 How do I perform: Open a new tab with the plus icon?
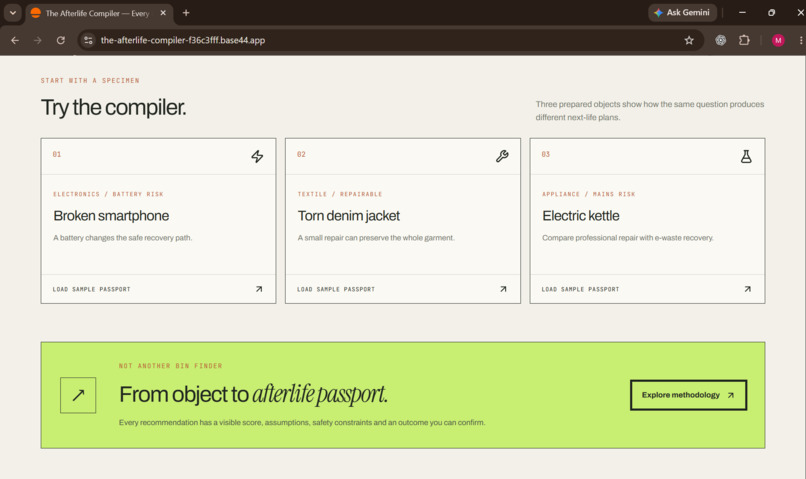[x=186, y=13]
